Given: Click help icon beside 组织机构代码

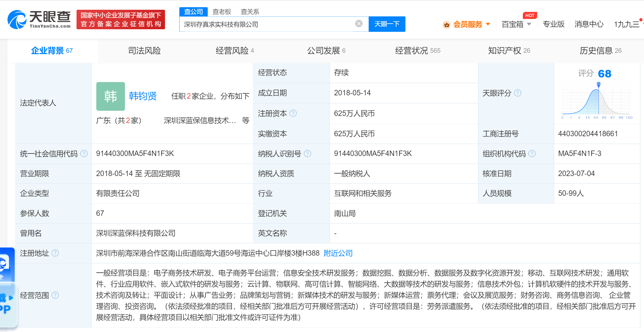Looking at the screenshot, I should click(x=532, y=154).
